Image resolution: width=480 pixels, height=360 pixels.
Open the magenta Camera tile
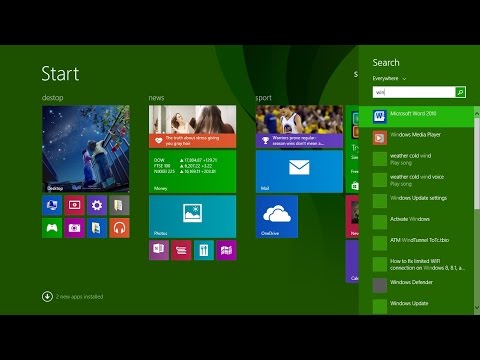[x=74, y=228]
